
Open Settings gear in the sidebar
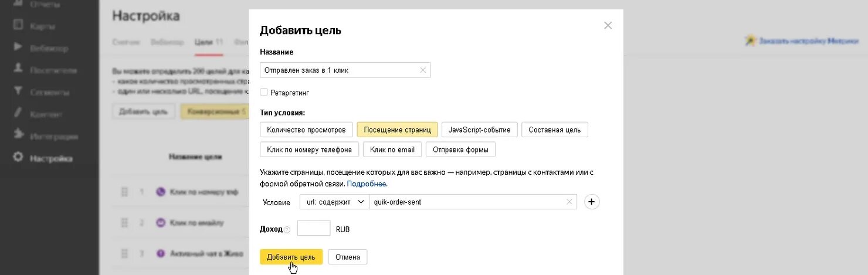click(18, 158)
